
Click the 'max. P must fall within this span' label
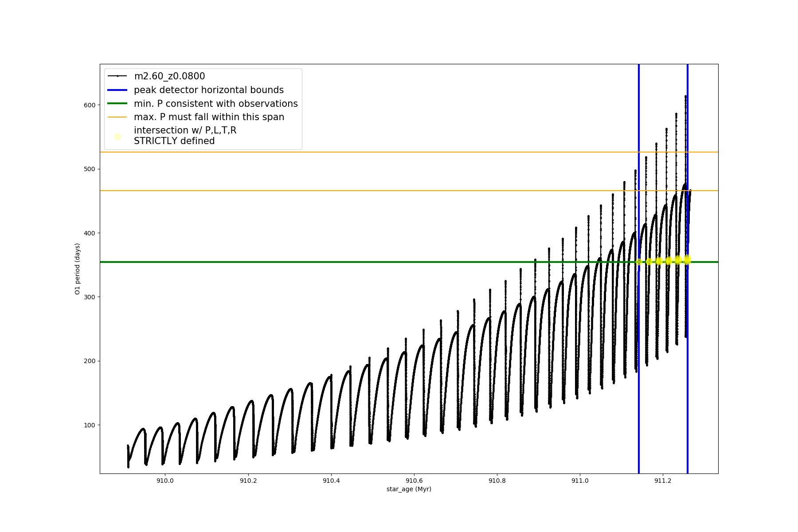coord(209,117)
